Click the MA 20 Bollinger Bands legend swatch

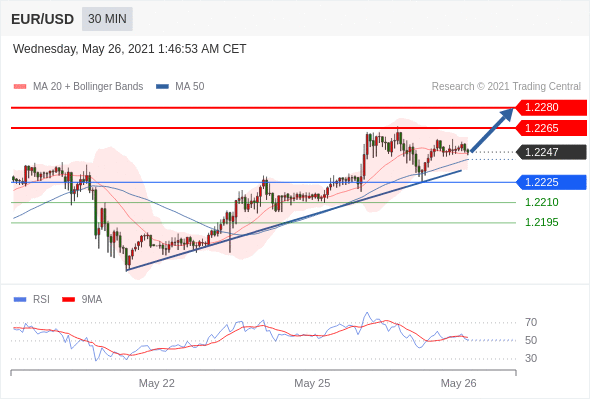tap(20, 87)
